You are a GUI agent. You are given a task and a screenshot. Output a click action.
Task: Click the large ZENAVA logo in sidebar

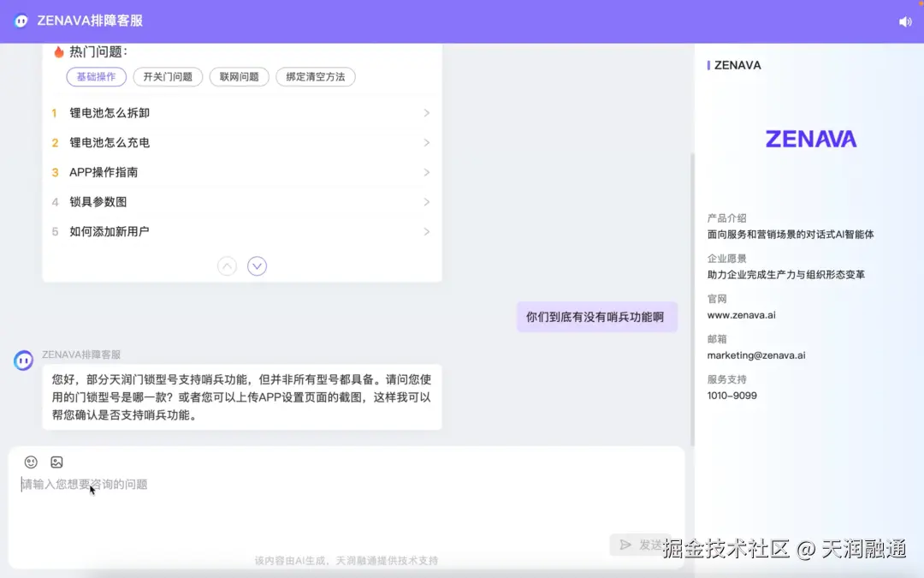(811, 140)
